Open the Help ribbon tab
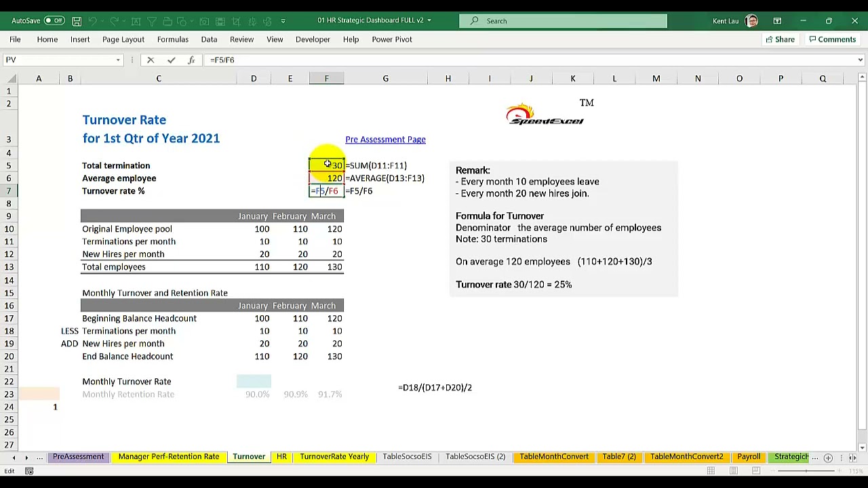Viewport: 868px width, 488px height. (x=351, y=39)
